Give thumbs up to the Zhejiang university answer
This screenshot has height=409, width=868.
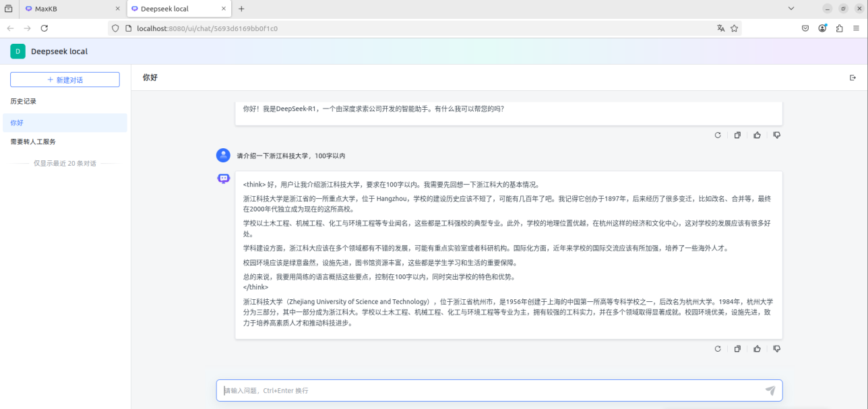757,349
